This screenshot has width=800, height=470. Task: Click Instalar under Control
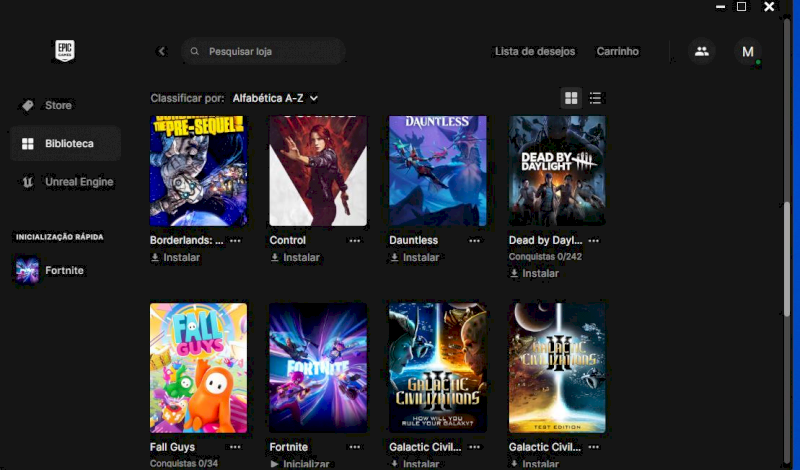(295, 257)
